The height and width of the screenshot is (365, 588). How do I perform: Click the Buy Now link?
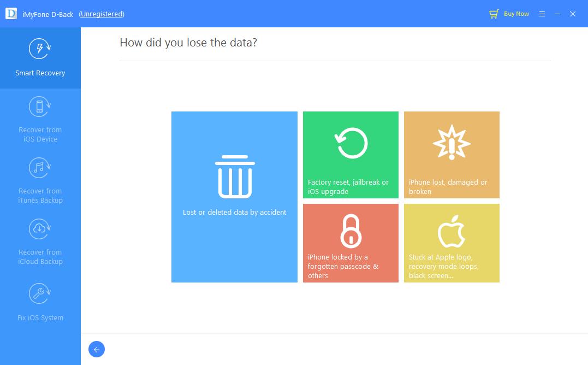tap(516, 14)
